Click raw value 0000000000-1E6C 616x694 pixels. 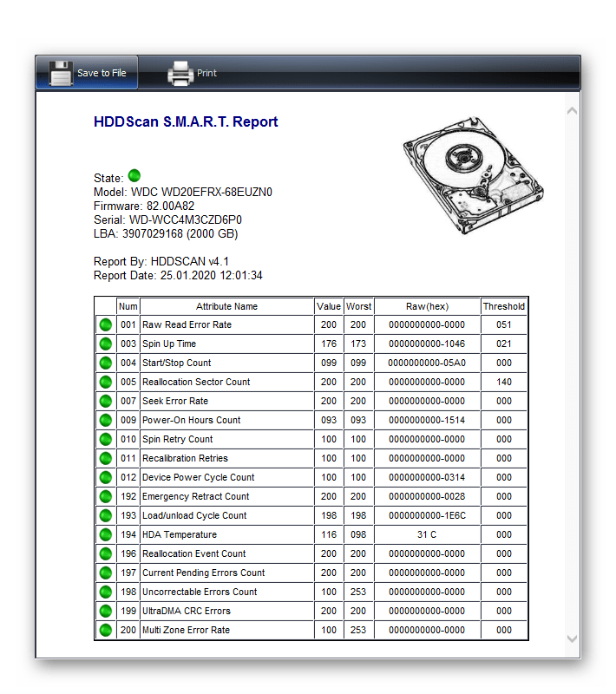click(x=427, y=515)
